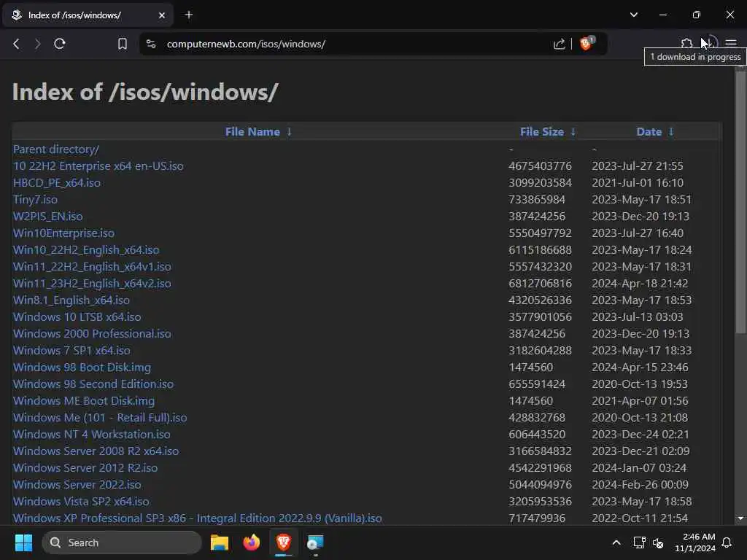The image size is (747, 560).
Task: Open Windows Server 2008 R2 x64.iso
Action: coord(96,451)
